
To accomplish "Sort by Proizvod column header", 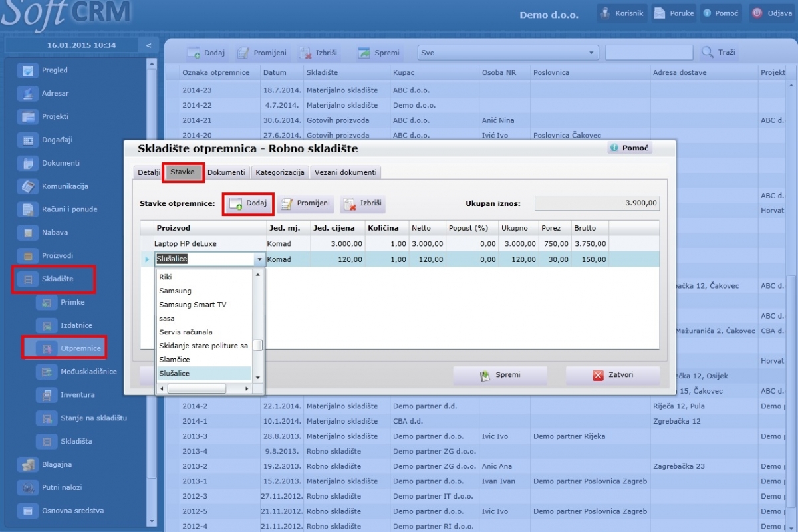I will 209,228.
